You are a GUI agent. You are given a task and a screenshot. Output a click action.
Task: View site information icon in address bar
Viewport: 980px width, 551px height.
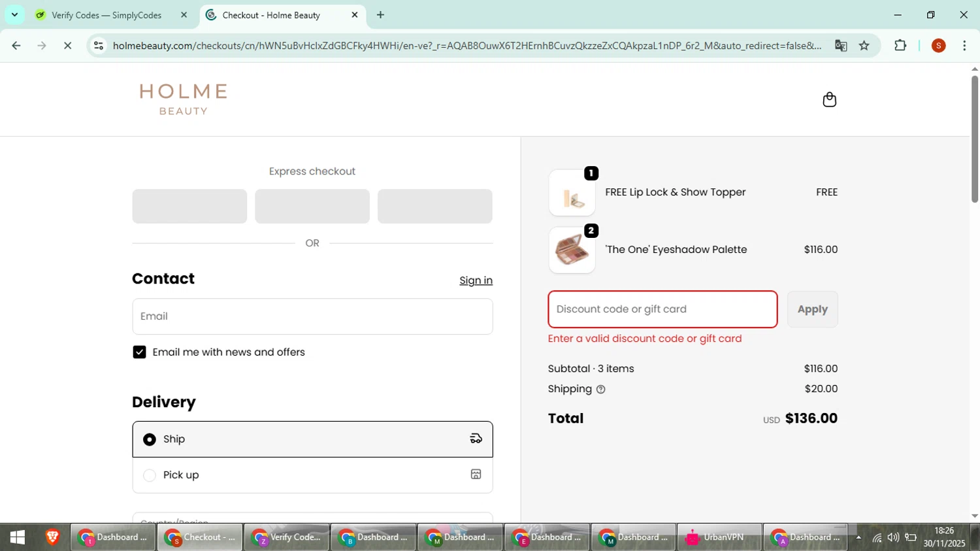(99, 45)
